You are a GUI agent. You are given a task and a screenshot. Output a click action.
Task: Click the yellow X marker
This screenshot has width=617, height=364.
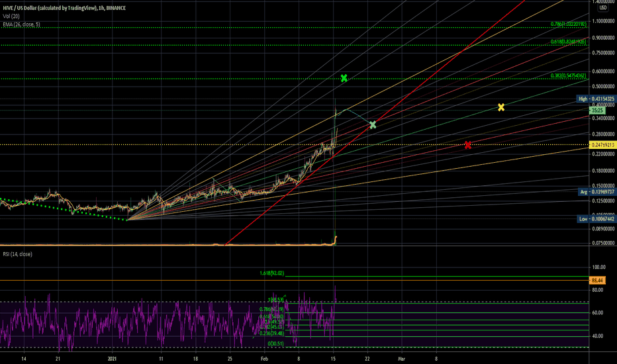coord(501,107)
